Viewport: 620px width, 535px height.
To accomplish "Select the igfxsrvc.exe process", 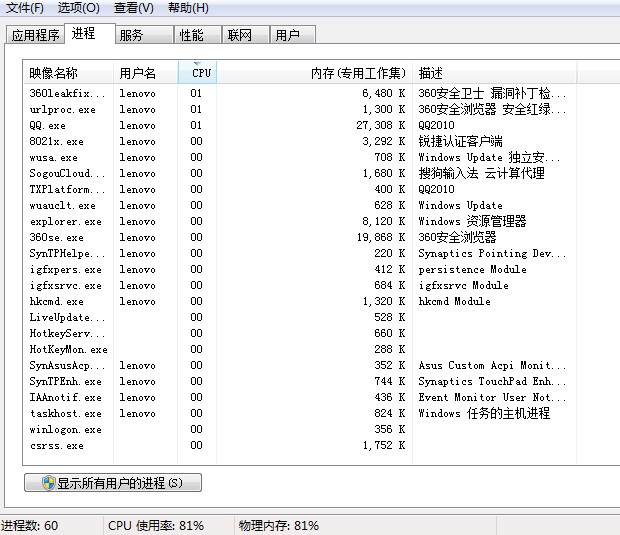I will (299, 285).
